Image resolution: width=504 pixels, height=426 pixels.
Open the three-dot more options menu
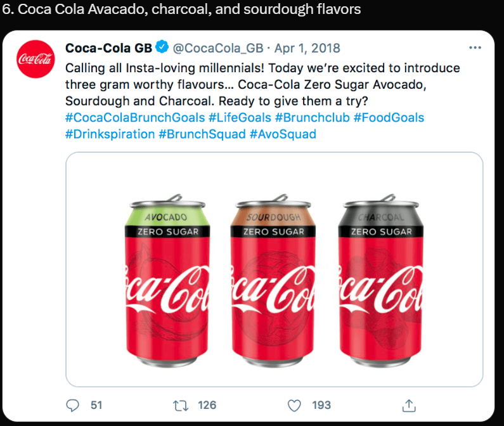pos(475,48)
